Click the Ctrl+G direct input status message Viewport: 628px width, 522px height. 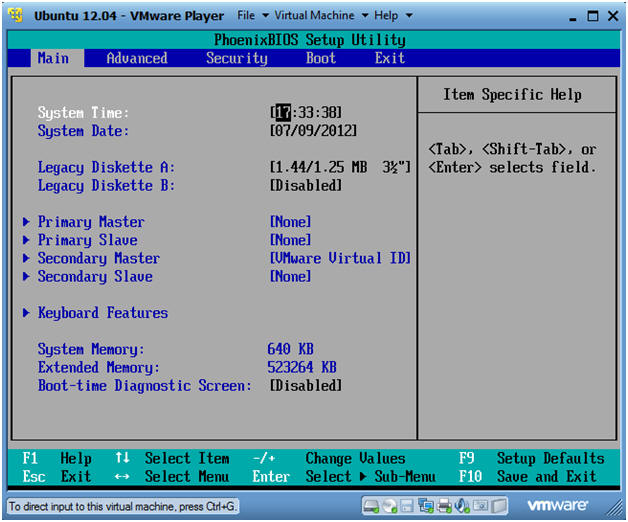(x=122, y=506)
